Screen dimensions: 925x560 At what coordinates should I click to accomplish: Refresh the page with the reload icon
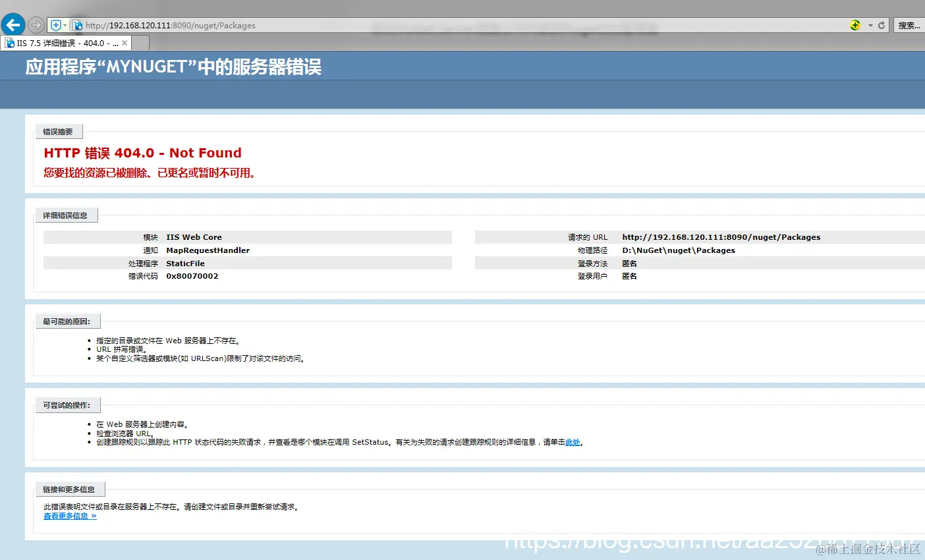click(x=882, y=25)
